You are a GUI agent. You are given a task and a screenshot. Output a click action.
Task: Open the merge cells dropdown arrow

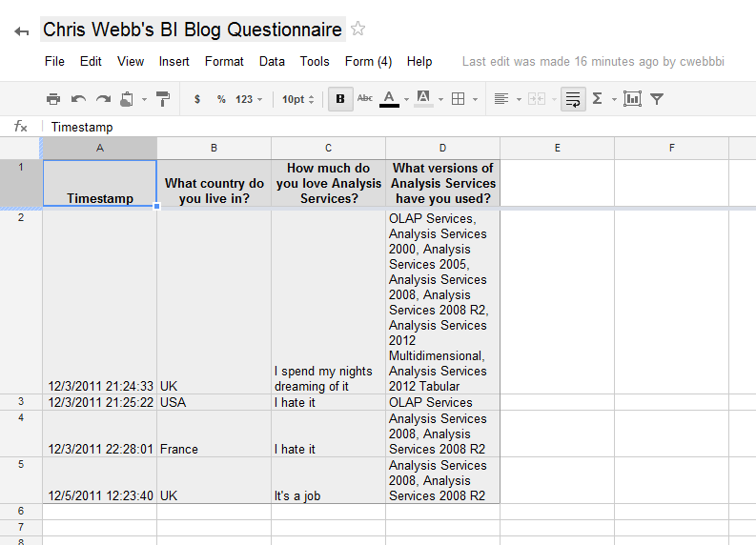(554, 100)
